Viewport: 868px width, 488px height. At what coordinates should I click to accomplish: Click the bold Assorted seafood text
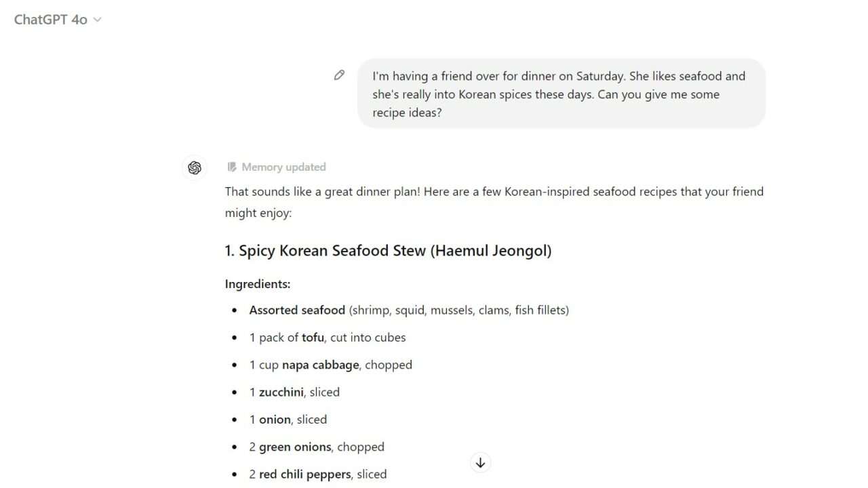297,310
